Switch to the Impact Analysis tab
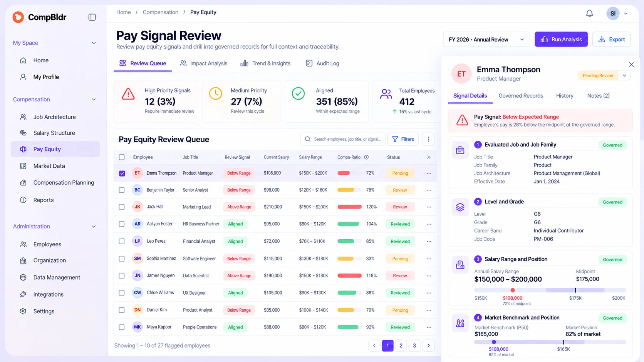 (x=204, y=63)
